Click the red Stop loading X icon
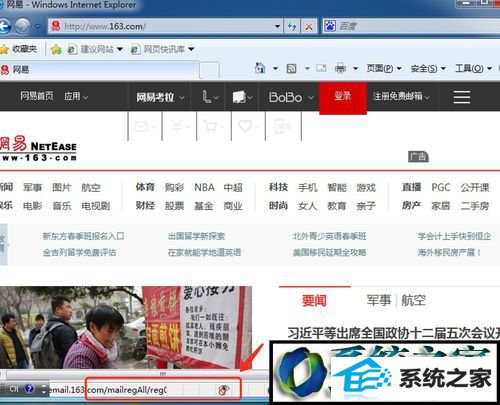 (x=309, y=26)
